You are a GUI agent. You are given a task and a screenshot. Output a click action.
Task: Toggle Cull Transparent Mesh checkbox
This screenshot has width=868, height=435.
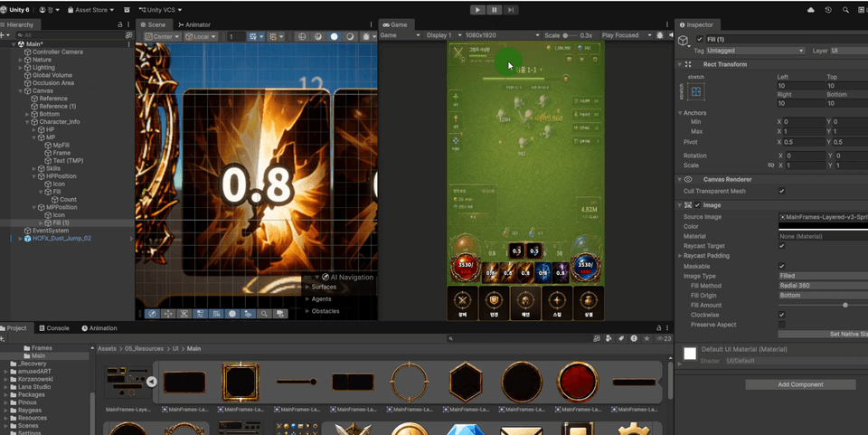coord(781,191)
